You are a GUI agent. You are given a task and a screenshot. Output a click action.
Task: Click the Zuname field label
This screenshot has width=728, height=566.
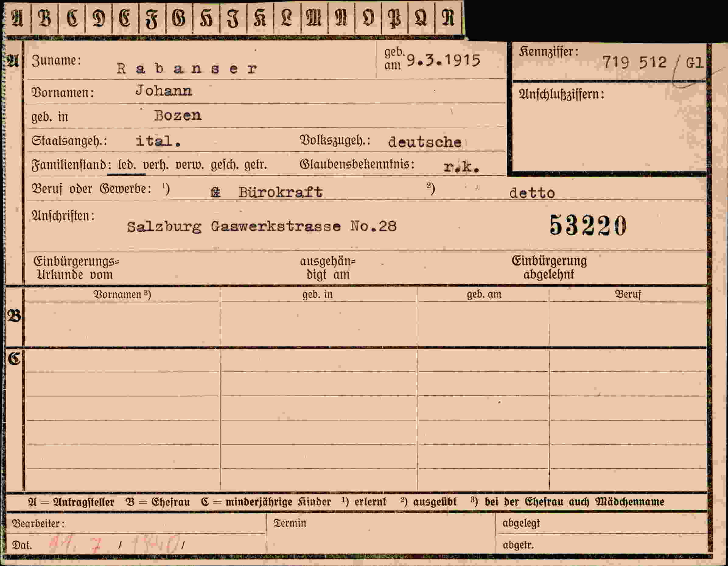(56, 61)
